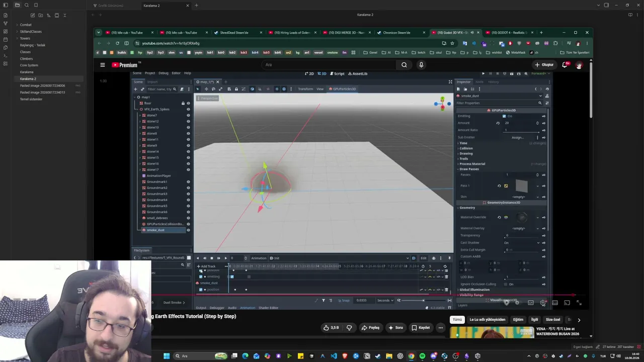644x362 pixels.
Task: Expand the Collision property group
Action: click(x=465, y=148)
